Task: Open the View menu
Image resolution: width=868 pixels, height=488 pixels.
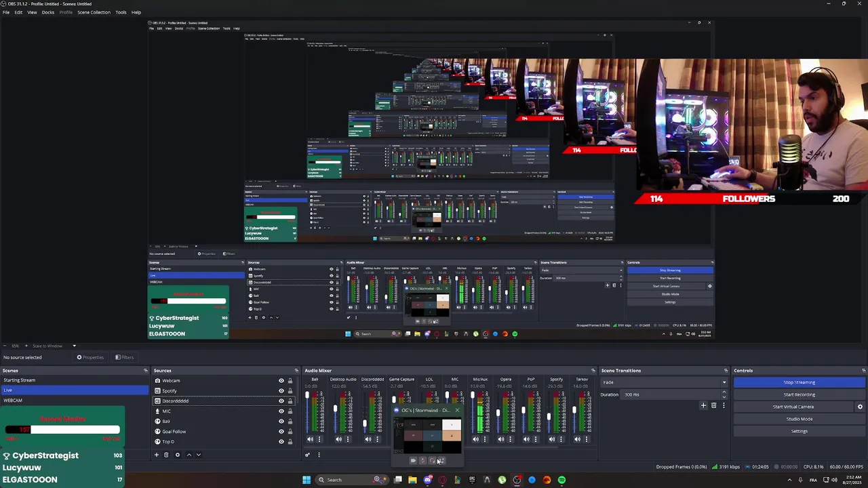Action: tap(32, 12)
